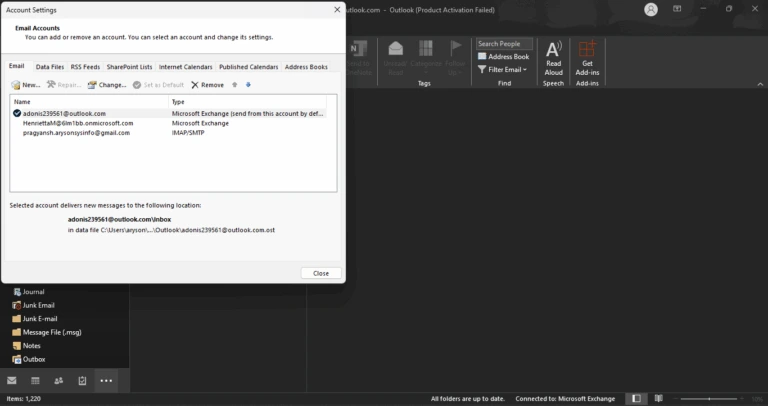Close the Account Settings dialog with Close button
The width and height of the screenshot is (768, 406).
[x=321, y=273]
